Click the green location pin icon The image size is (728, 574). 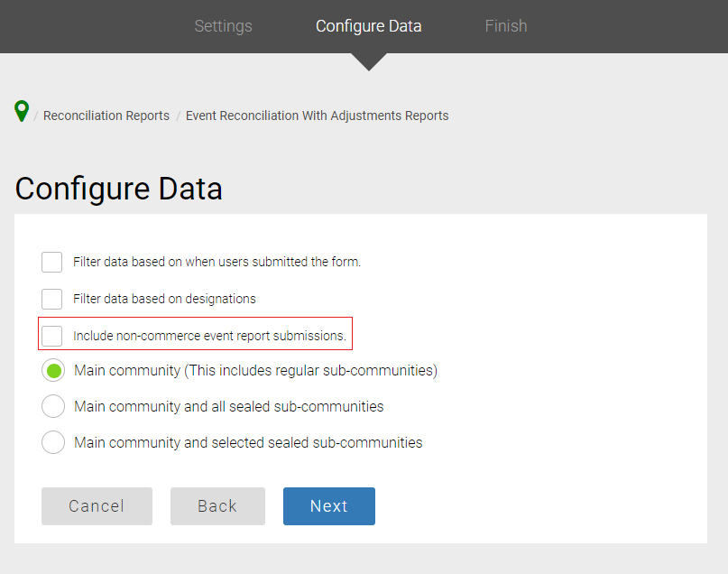click(22, 111)
